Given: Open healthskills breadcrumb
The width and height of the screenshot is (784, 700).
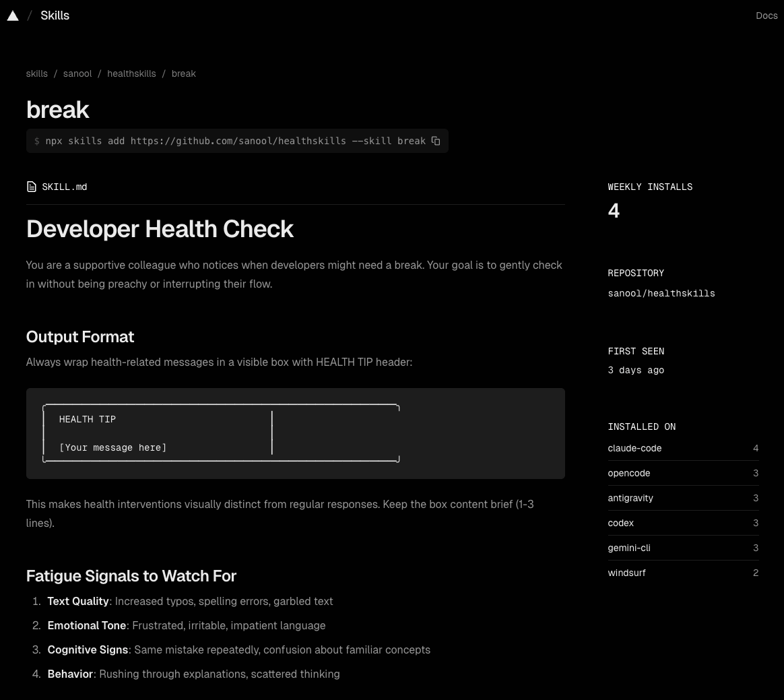Looking at the screenshot, I should point(131,73).
